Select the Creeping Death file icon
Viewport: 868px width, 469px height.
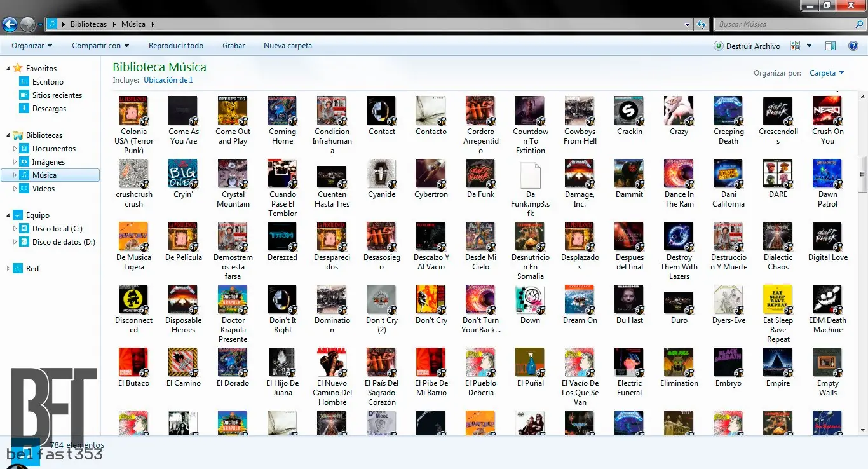pyautogui.click(x=728, y=111)
